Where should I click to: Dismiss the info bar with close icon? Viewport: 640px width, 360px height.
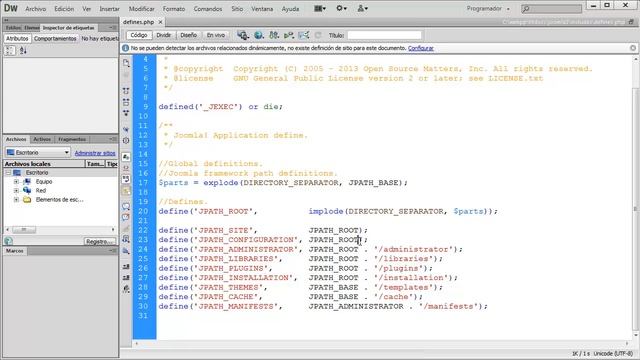coord(633,48)
